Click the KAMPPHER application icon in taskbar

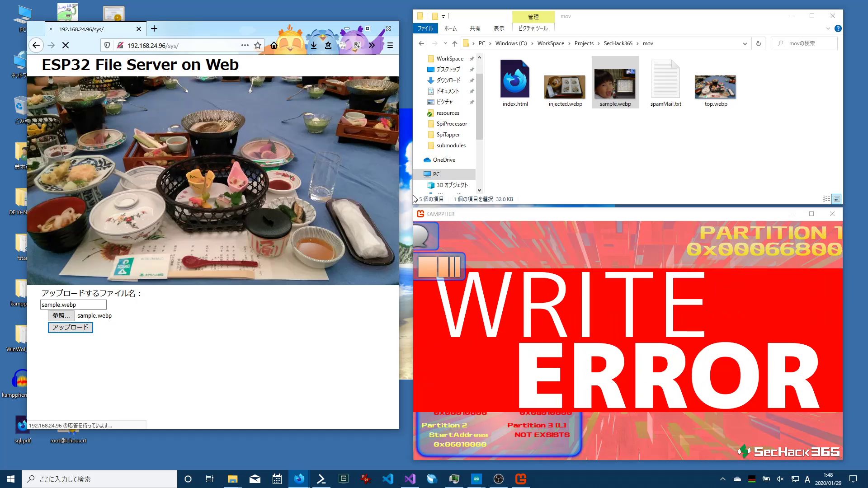pos(520,479)
